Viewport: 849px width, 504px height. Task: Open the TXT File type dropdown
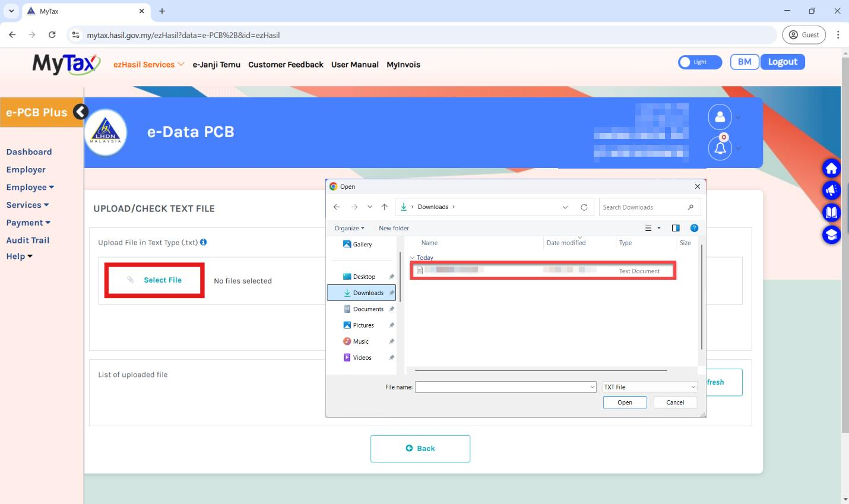pos(649,386)
